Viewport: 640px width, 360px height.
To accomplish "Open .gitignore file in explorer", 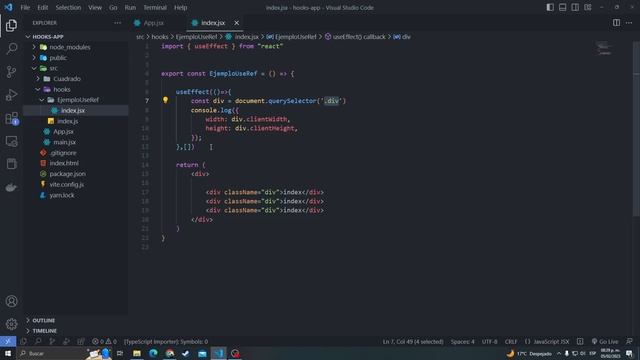I will click(x=76, y=153).
